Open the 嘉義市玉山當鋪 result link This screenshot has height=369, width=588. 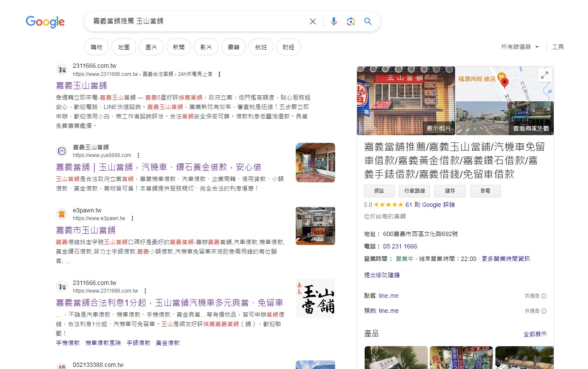[86, 230]
